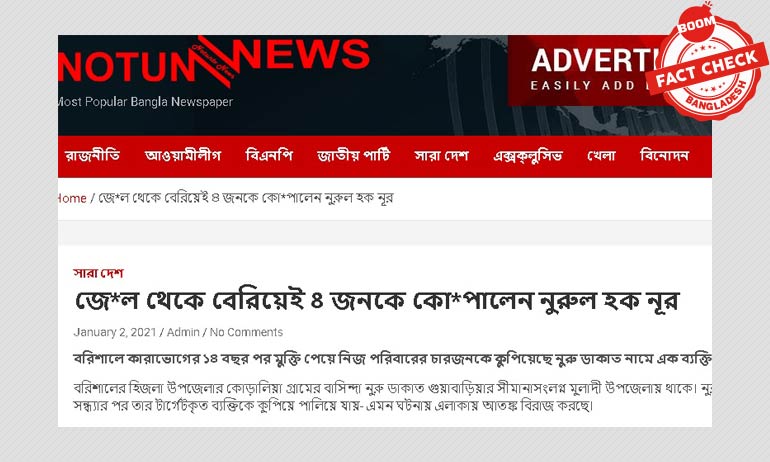The height and width of the screenshot is (462, 770).
Task: Click the breadcrumb article title text
Action: (246, 198)
